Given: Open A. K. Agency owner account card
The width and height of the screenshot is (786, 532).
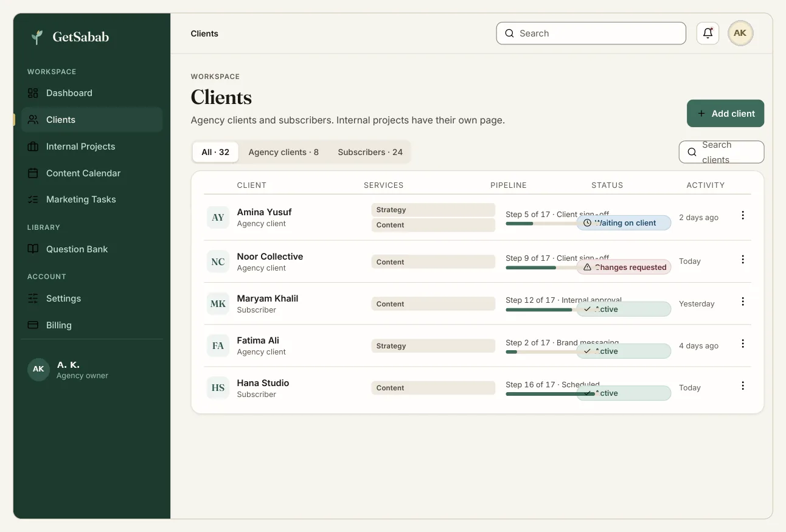Looking at the screenshot, I should tap(92, 370).
